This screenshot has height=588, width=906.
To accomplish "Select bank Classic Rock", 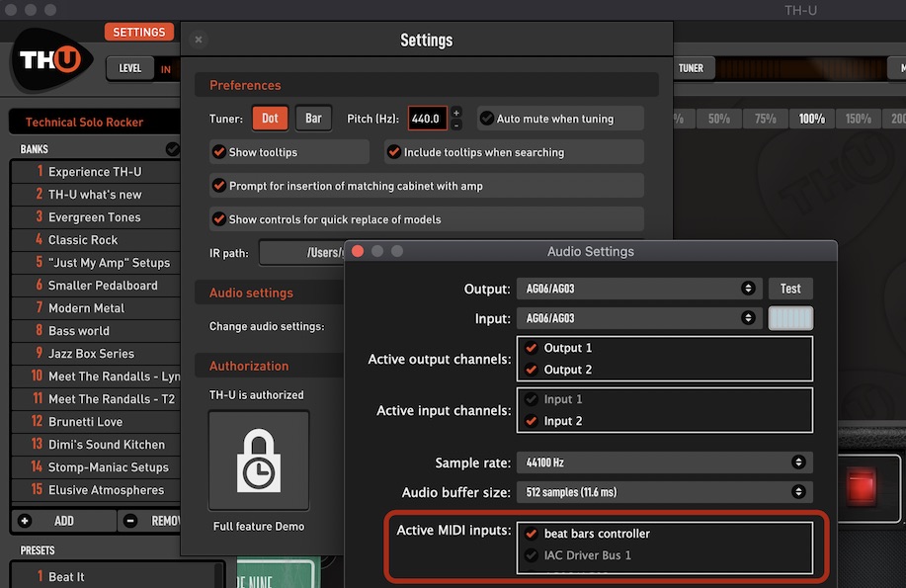I will [x=96, y=239].
